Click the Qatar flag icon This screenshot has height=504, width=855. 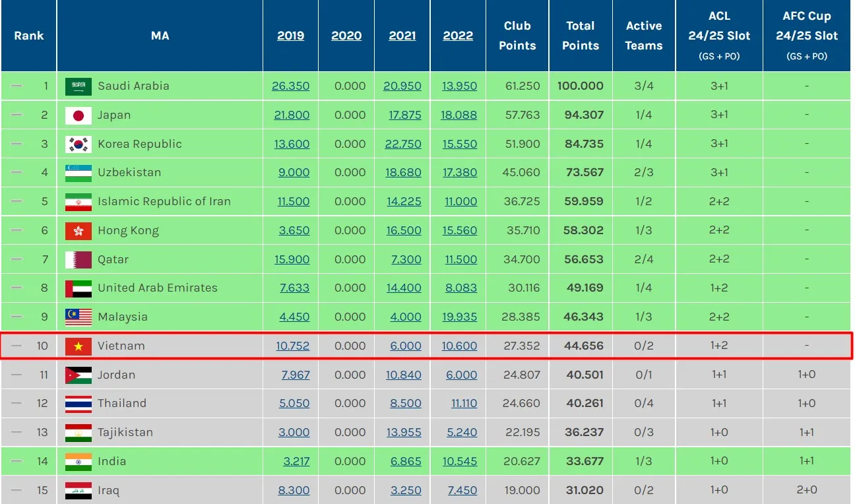(78, 260)
